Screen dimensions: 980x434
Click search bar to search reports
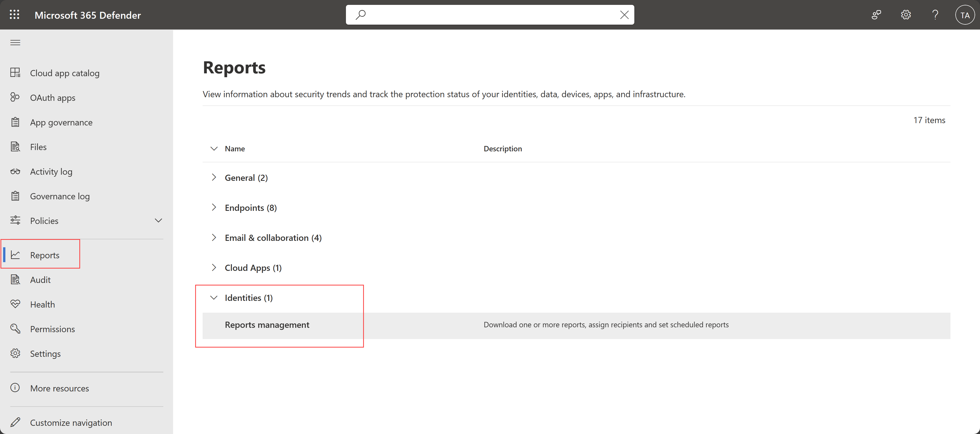(489, 14)
